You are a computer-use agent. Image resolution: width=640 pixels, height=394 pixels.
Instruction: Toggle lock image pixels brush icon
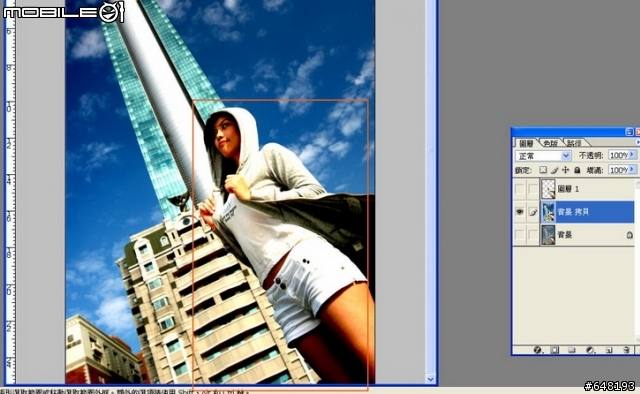[555, 170]
